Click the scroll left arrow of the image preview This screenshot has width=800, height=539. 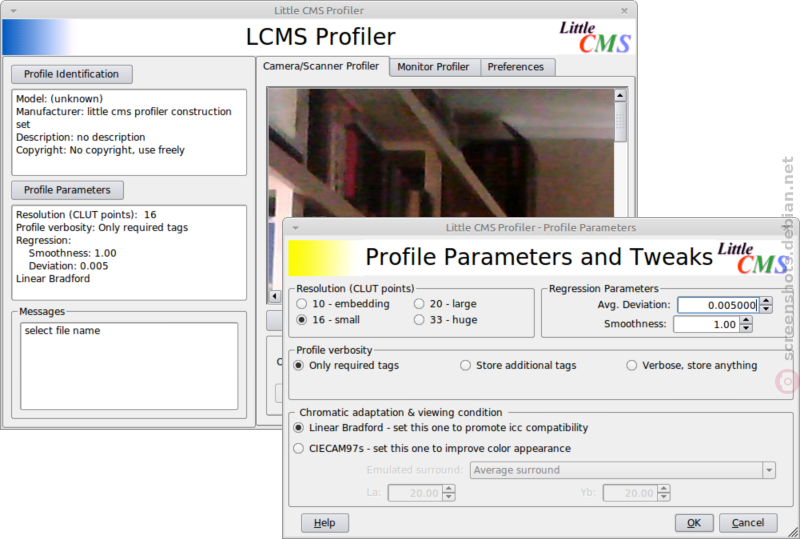274,296
